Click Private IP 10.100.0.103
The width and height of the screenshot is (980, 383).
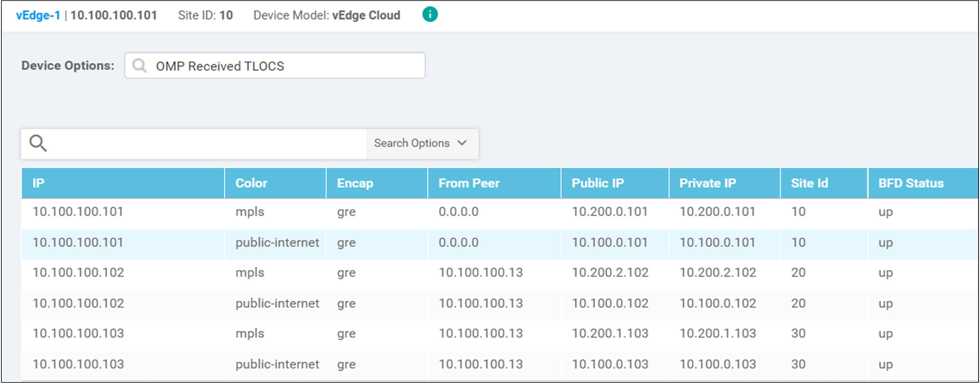click(718, 364)
